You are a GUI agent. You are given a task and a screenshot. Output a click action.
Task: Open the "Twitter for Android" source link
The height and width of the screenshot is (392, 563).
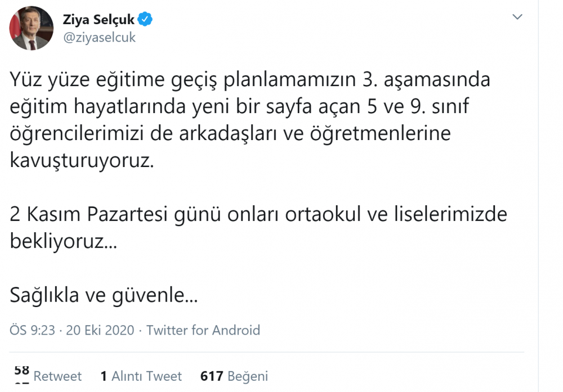pyautogui.click(x=203, y=330)
